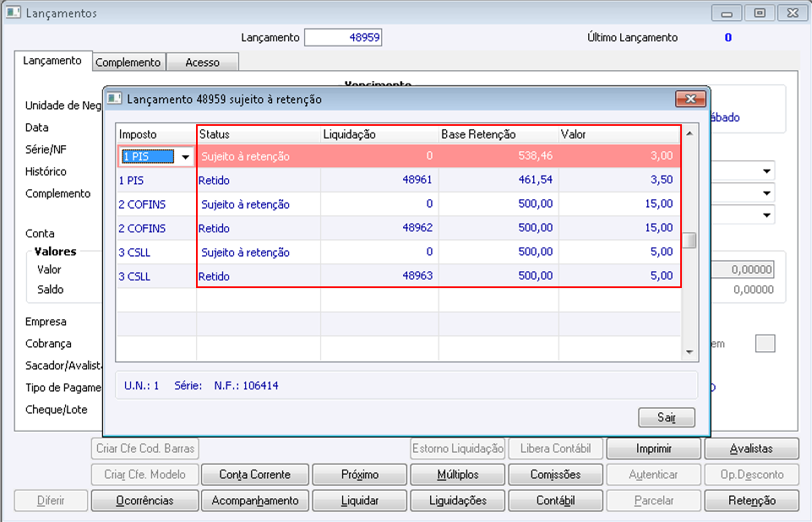The width and height of the screenshot is (812, 522).
Task: Expand the Histórico dropdown arrow
Action: click(x=766, y=171)
